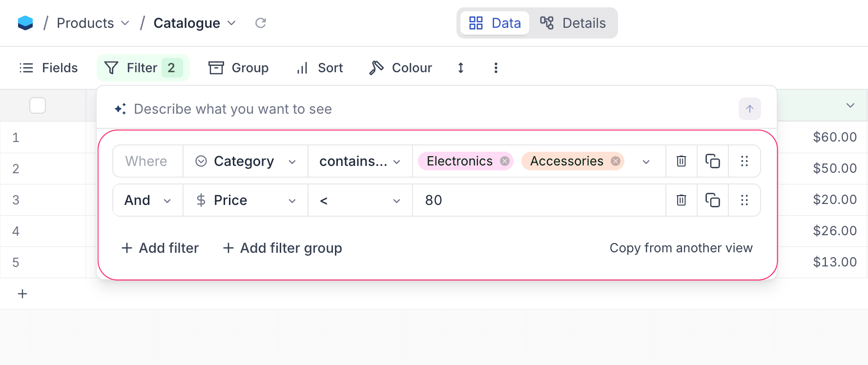Screen dimensions: 868x365
Task: Click Copy from another view
Action: point(681,248)
